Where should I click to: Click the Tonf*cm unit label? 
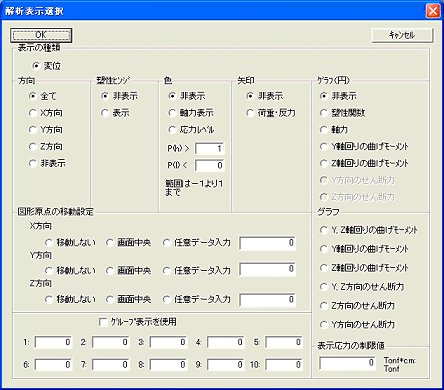click(400, 361)
